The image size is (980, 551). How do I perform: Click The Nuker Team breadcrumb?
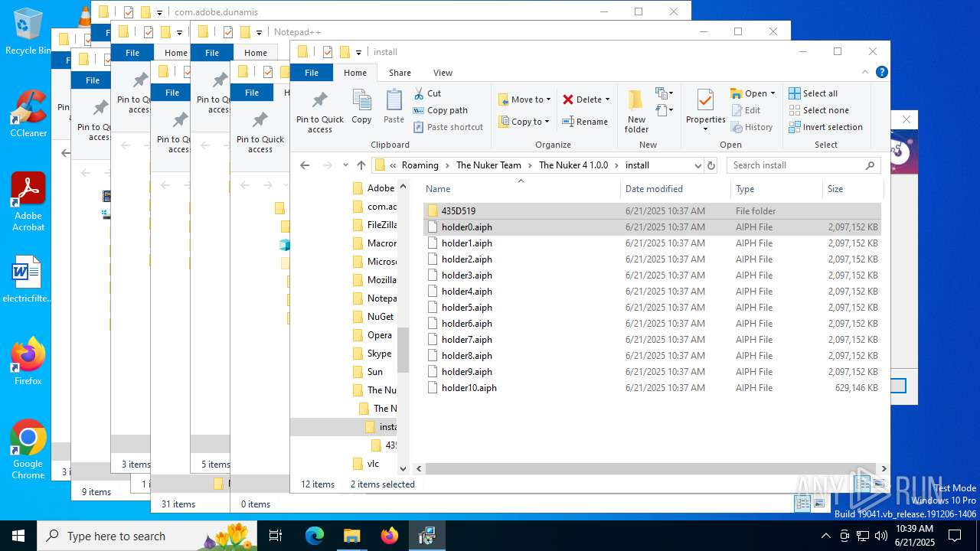488,165
